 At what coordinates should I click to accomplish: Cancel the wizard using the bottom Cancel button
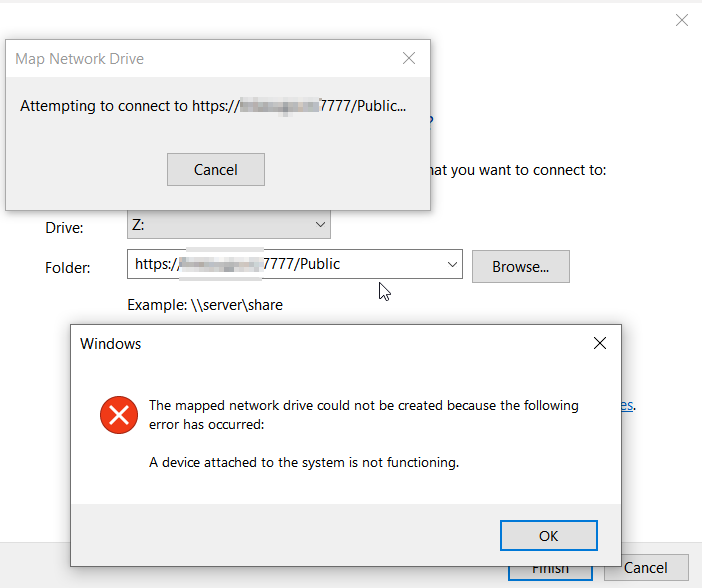point(646,568)
